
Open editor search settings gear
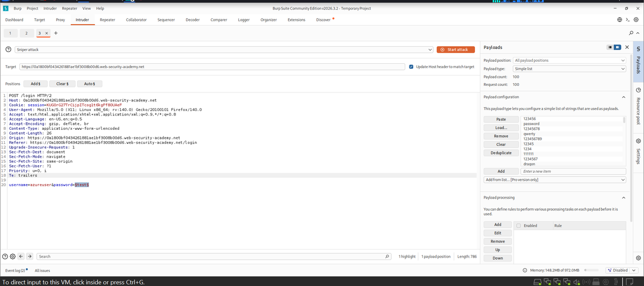pyautogui.click(x=12, y=256)
